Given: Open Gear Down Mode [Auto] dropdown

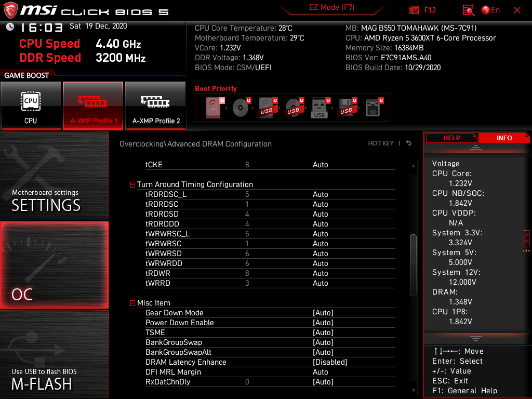Looking at the screenshot, I should point(323,313).
